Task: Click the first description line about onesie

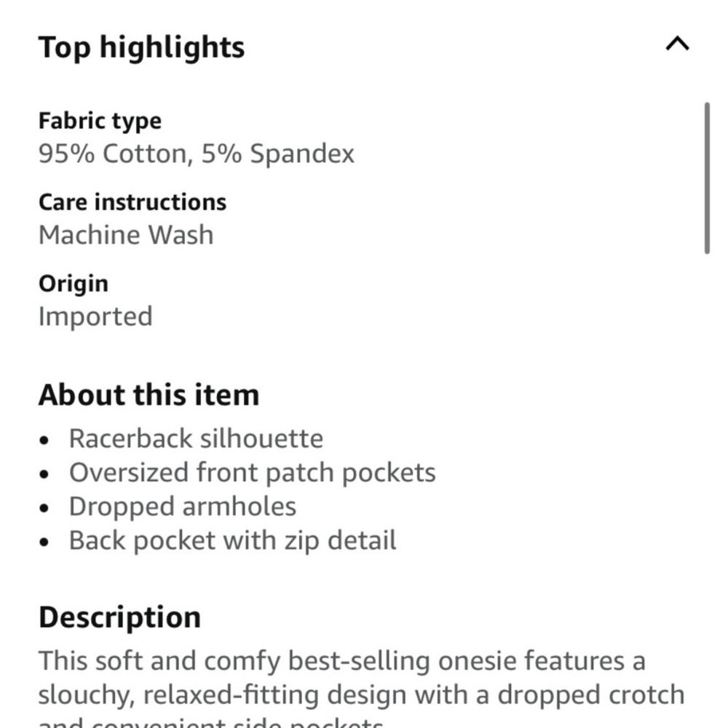Action: tap(341, 661)
